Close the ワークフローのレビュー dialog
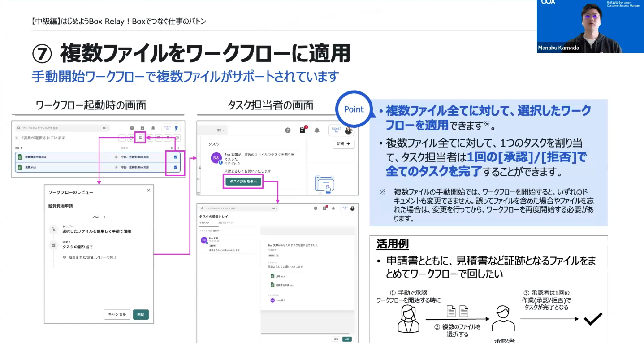The width and height of the screenshot is (644, 343). (x=149, y=190)
